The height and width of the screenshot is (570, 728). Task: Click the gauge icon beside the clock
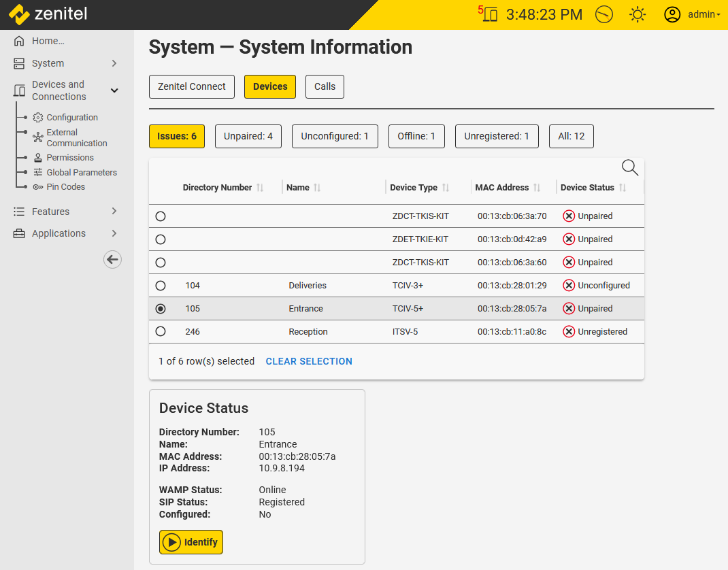point(603,14)
